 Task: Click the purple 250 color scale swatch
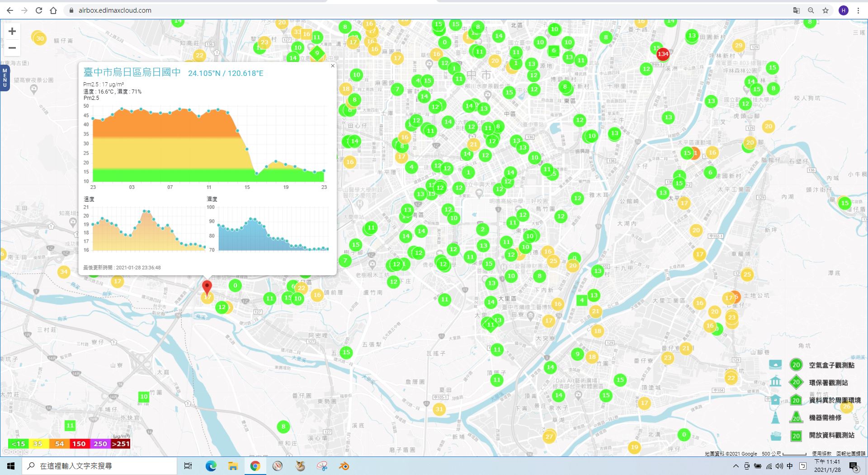click(x=100, y=444)
